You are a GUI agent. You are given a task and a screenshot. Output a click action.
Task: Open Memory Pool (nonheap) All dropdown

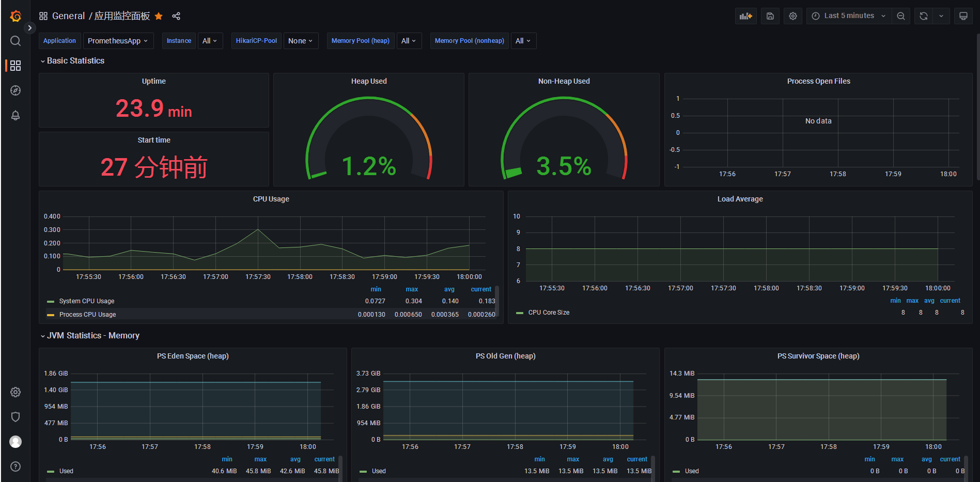coord(523,41)
